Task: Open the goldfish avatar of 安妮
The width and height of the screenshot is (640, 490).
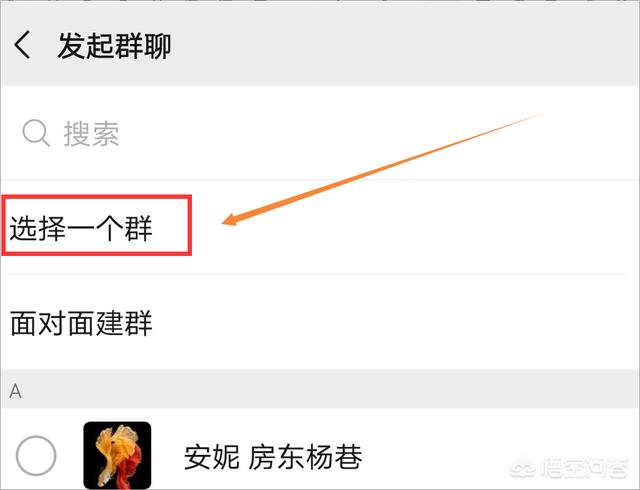Action: 117,455
